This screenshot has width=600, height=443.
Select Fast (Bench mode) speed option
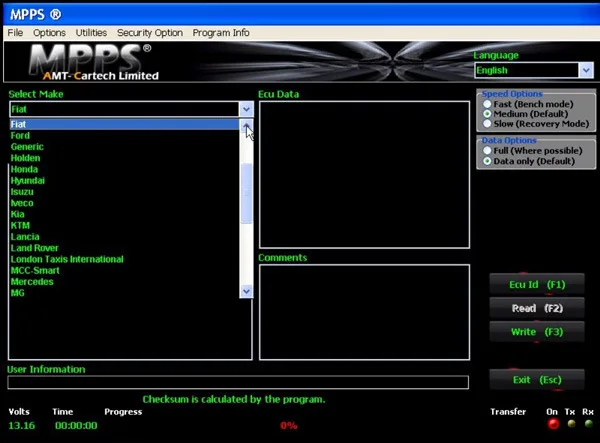(x=487, y=104)
